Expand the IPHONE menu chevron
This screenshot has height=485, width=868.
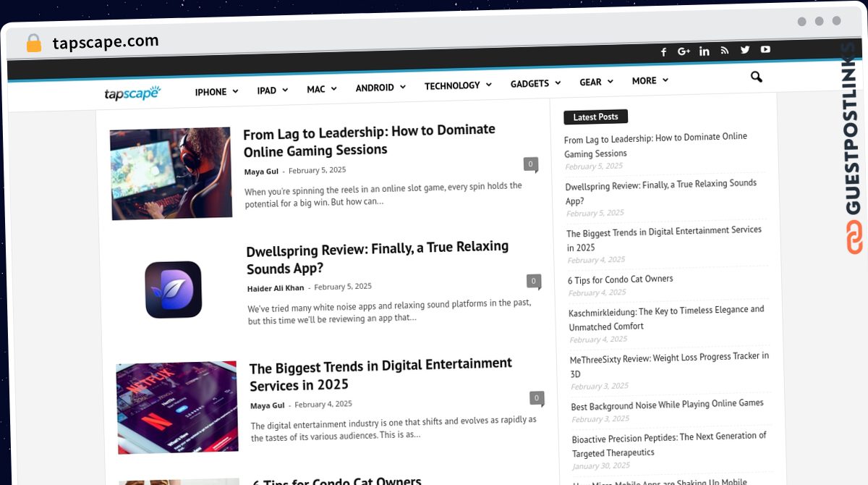[234, 91]
